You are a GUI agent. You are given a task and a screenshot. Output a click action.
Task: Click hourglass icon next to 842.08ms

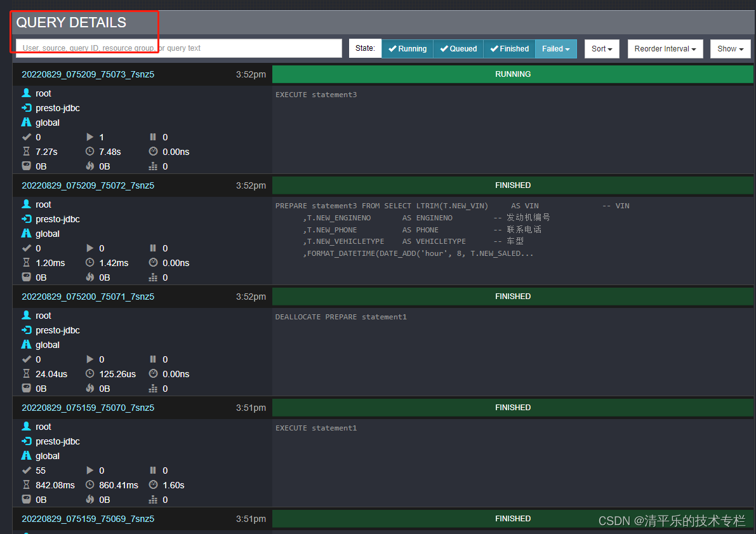click(27, 485)
